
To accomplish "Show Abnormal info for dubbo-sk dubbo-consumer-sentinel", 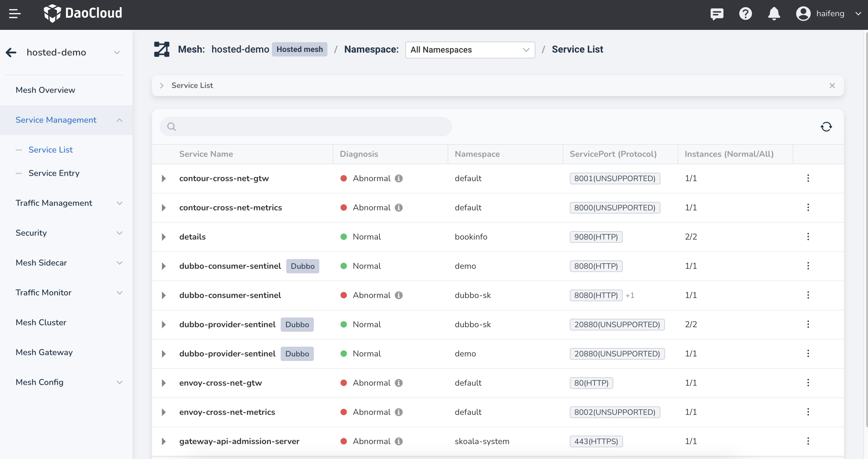I will 399,295.
